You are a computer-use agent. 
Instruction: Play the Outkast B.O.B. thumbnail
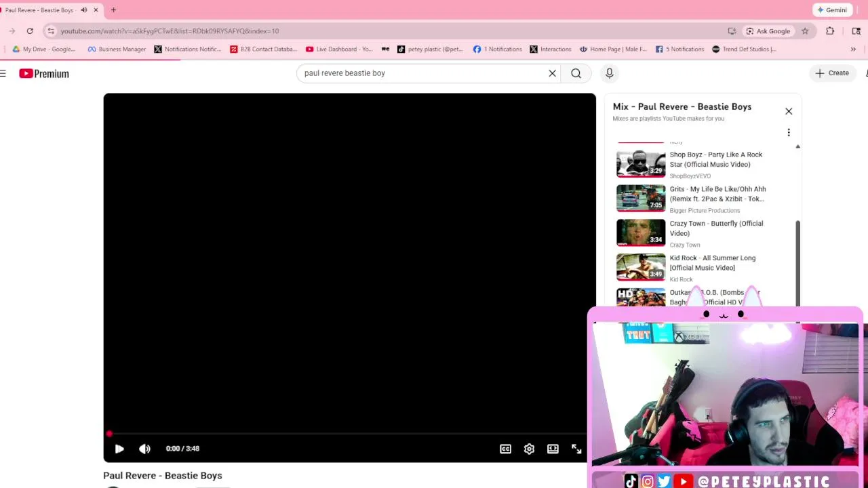tap(641, 298)
